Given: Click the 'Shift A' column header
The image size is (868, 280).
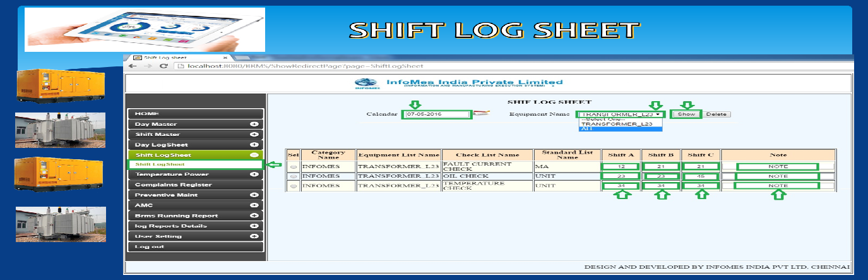Looking at the screenshot, I should [621, 155].
